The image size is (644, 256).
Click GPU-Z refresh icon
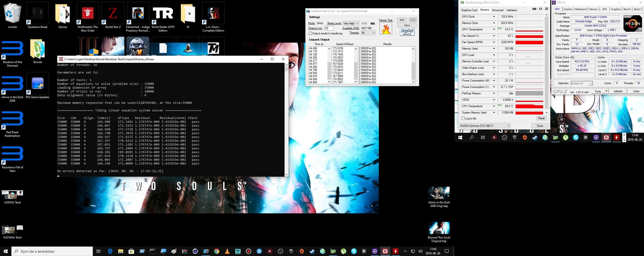[541, 9]
